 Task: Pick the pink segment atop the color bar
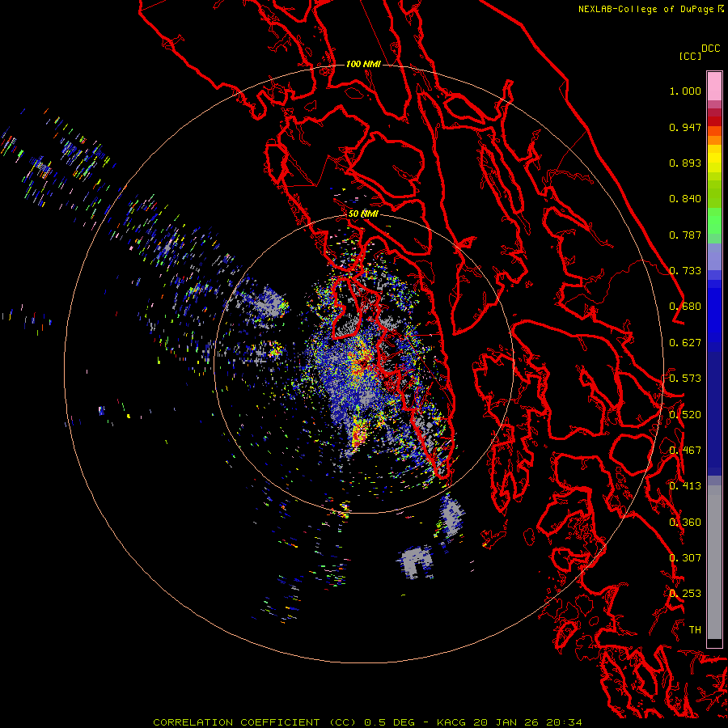[x=714, y=86]
